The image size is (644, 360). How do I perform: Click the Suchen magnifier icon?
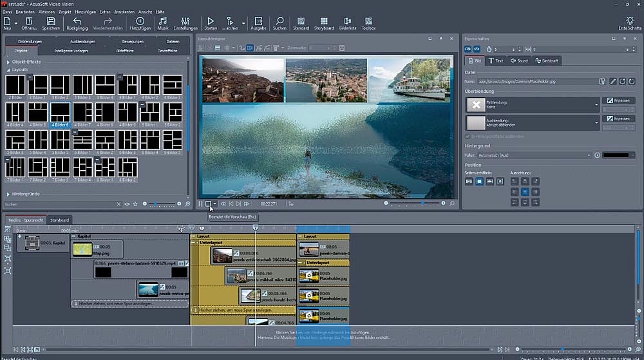[x=279, y=23]
